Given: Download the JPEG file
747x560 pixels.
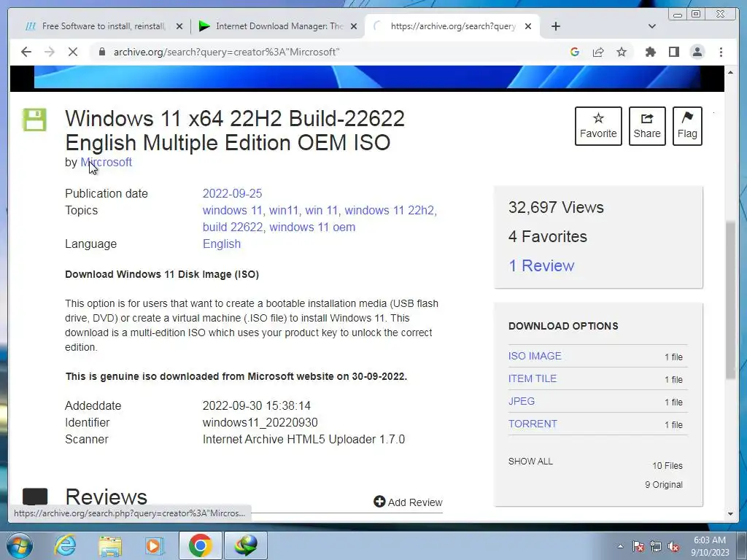Looking at the screenshot, I should 521,402.
